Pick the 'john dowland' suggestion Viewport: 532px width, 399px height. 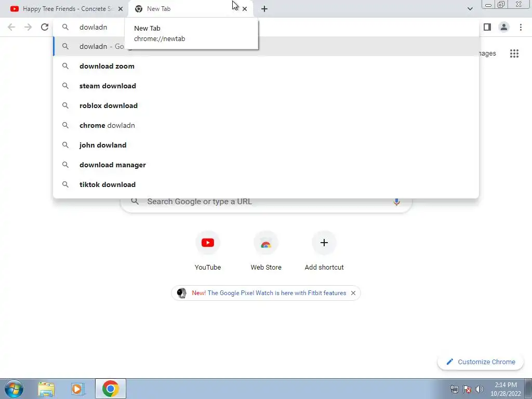pyautogui.click(x=266, y=145)
